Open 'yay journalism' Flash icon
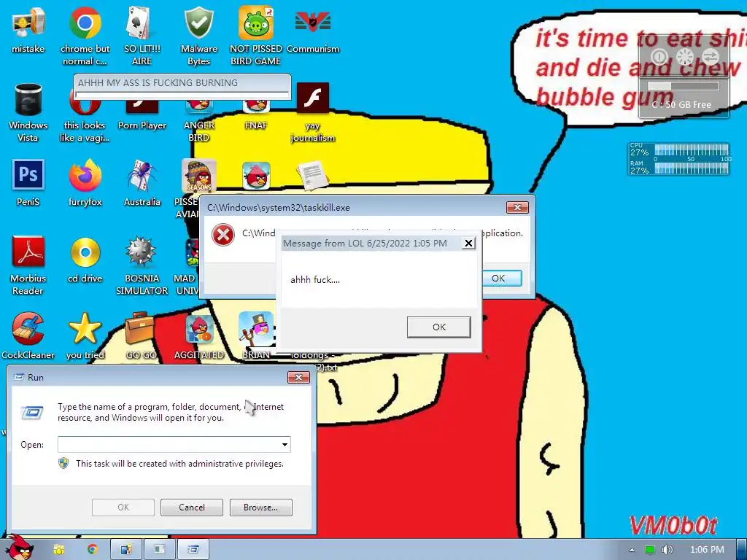747x560 pixels. (312, 113)
